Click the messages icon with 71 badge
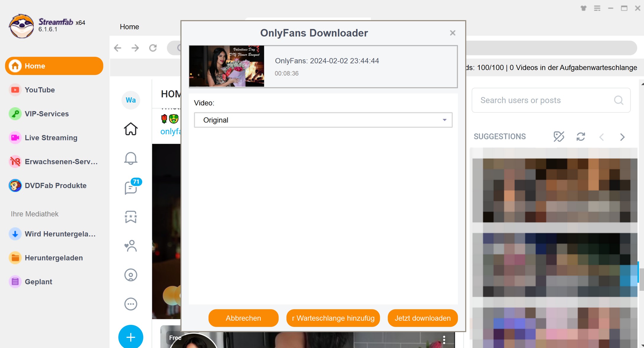Viewport: 644px width, 348px height. [x=131, y=189]
